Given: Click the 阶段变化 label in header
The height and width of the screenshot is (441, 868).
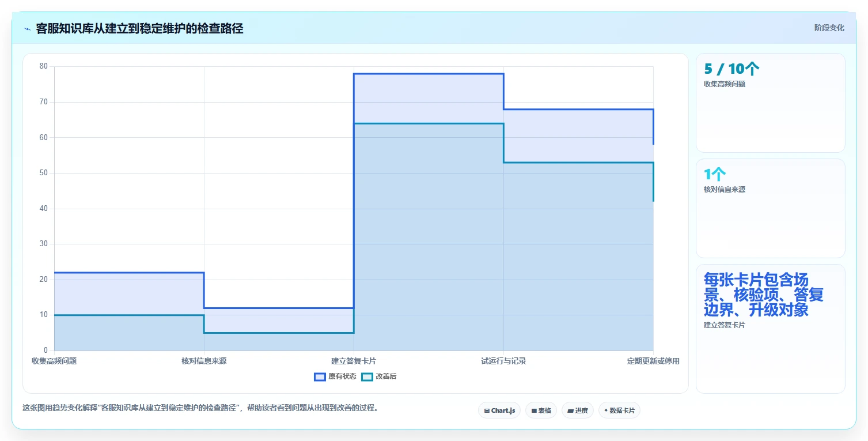Looking at the screenshot, I should pyautogui.click(x=829, y=28).
